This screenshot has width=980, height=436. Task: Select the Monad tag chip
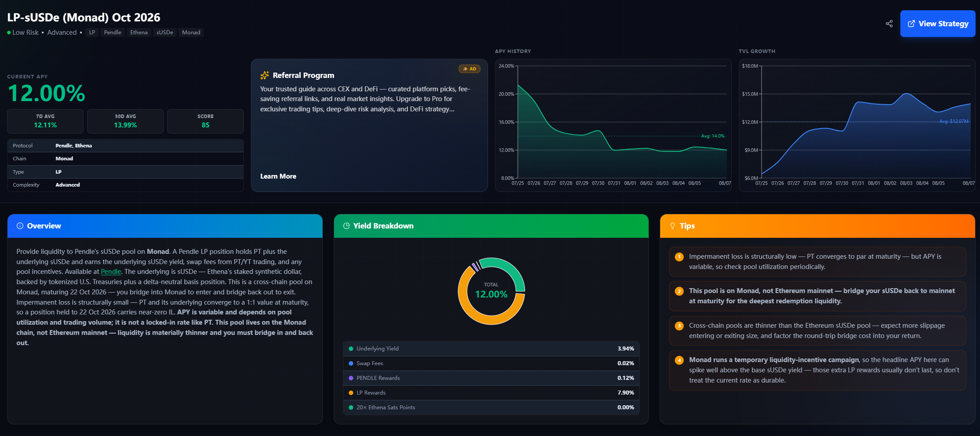191,33
